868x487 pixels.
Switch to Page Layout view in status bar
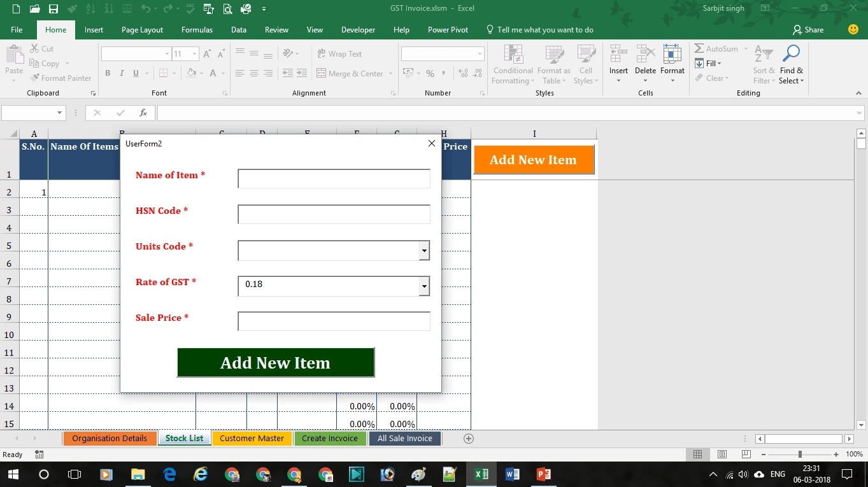722,455
